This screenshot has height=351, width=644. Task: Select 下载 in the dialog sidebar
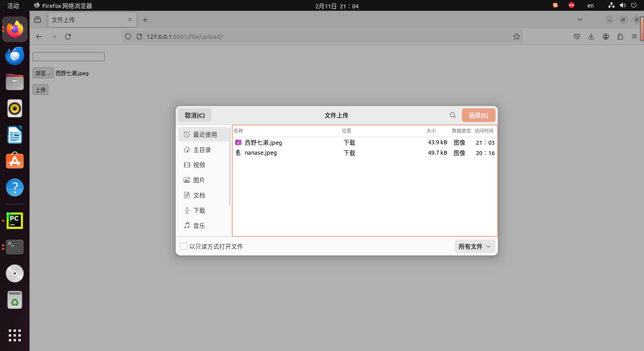[199, 211]
